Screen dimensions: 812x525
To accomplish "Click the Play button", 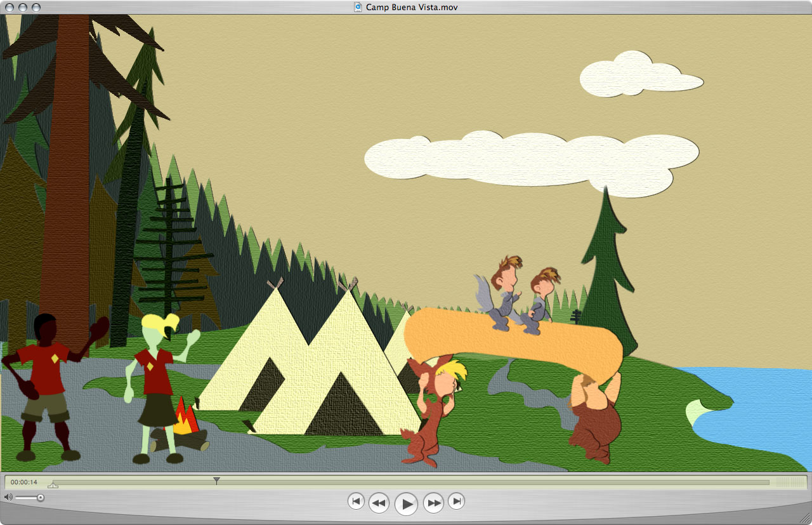I will (x=406, y=504).
